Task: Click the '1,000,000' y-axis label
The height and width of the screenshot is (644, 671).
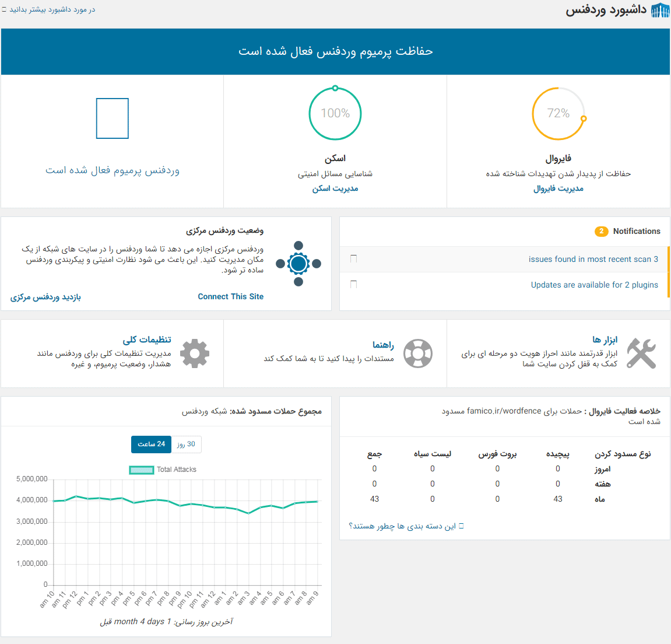Action: point(31,563)
